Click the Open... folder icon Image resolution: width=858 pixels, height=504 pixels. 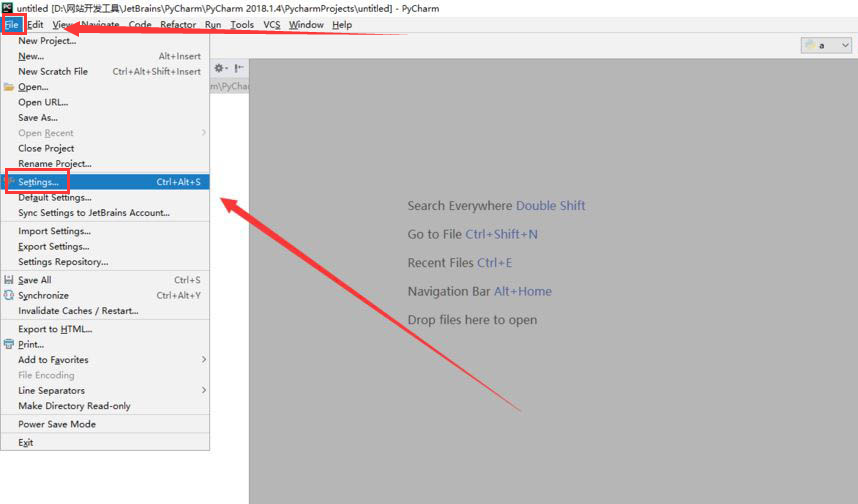click(9, 87)
